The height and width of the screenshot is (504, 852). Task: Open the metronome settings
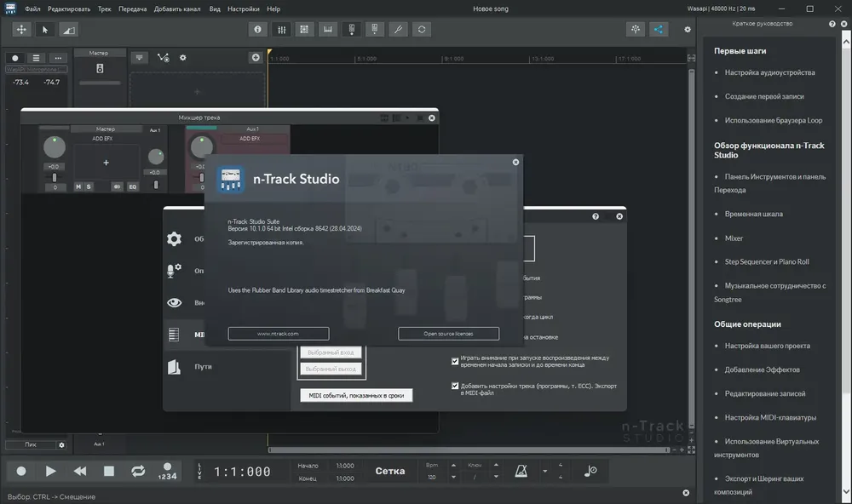tap(521, 472)
